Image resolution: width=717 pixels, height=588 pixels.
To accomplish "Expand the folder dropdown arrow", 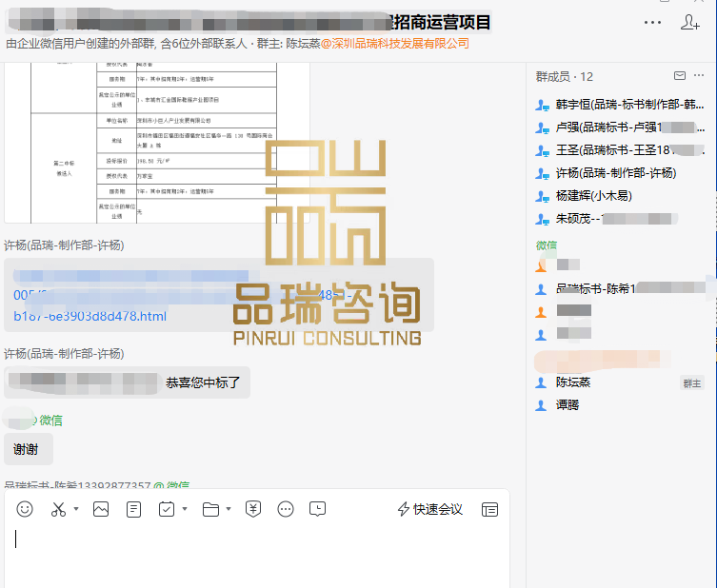I will point(229,509).
